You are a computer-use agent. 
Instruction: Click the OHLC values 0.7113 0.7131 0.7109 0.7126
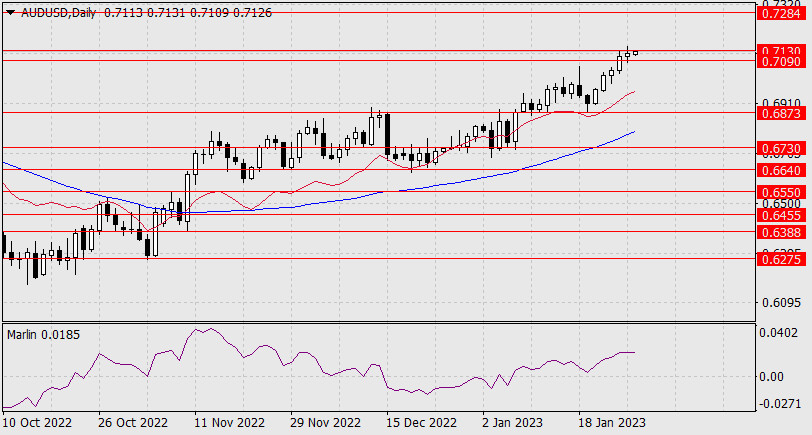click(188, 13)
